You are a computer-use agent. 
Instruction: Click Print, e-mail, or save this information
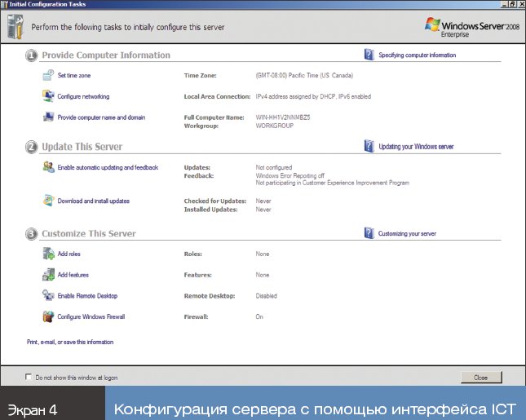click(x=70, y=342)
